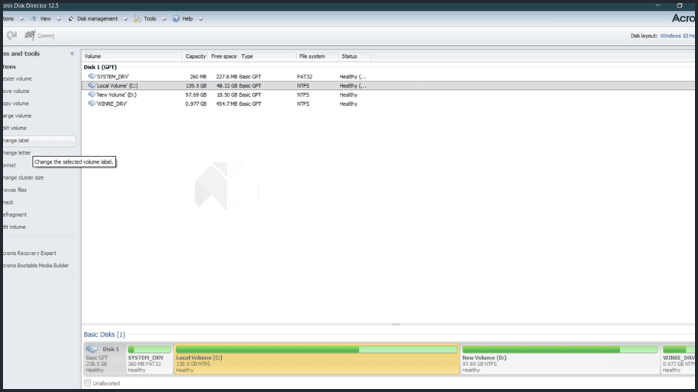Click Change label action

coord(39,140)
